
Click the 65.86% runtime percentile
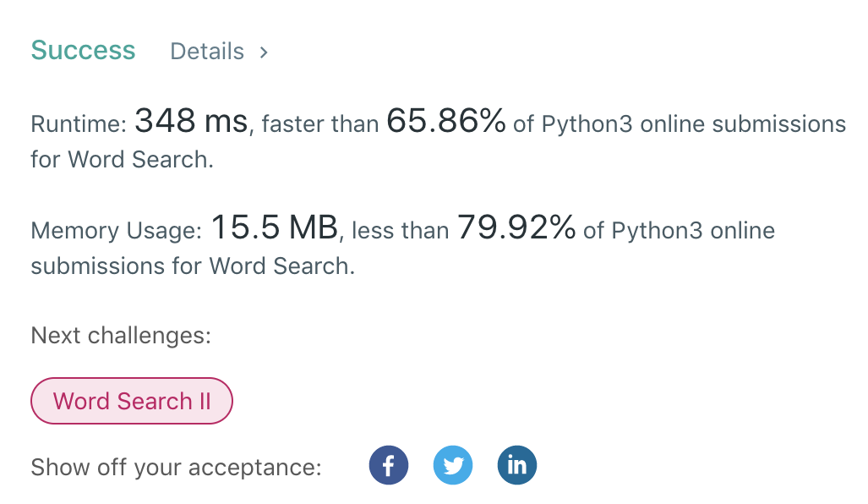[445, 123]
